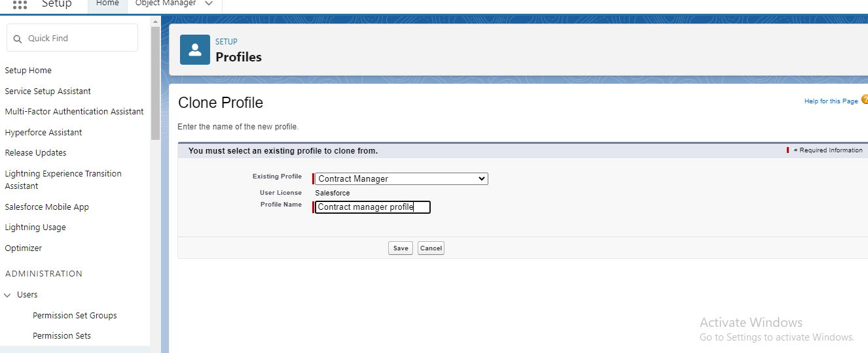Click the ADMINISTRATION section label
The height and width of the screenshot is (353, 868).
click(x=44, y=274)
